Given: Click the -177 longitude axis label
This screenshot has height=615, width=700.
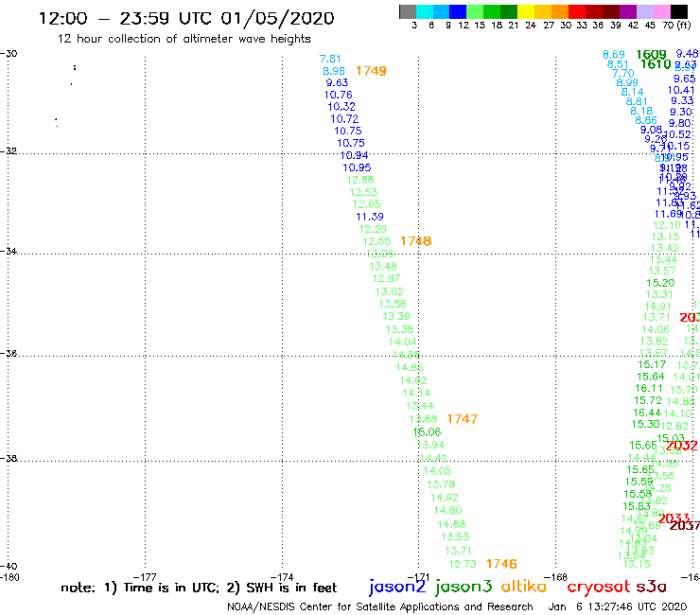Looking at the screenshot, I should [145, 577].
